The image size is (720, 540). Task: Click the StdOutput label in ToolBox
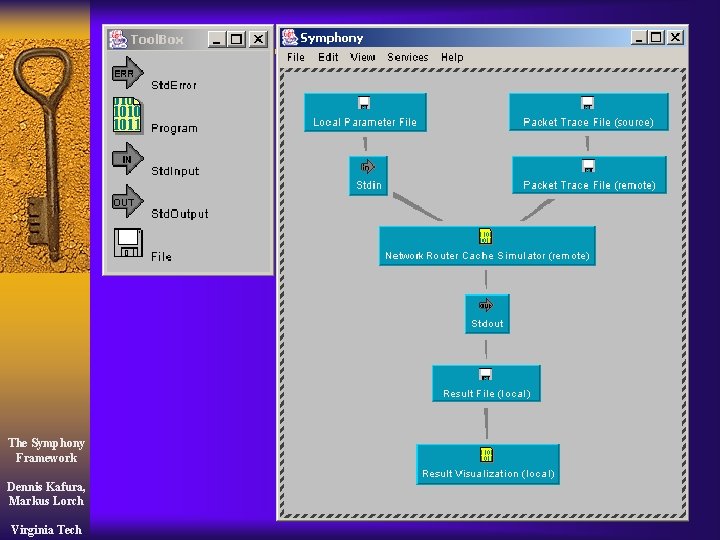(x=180, y=214)
